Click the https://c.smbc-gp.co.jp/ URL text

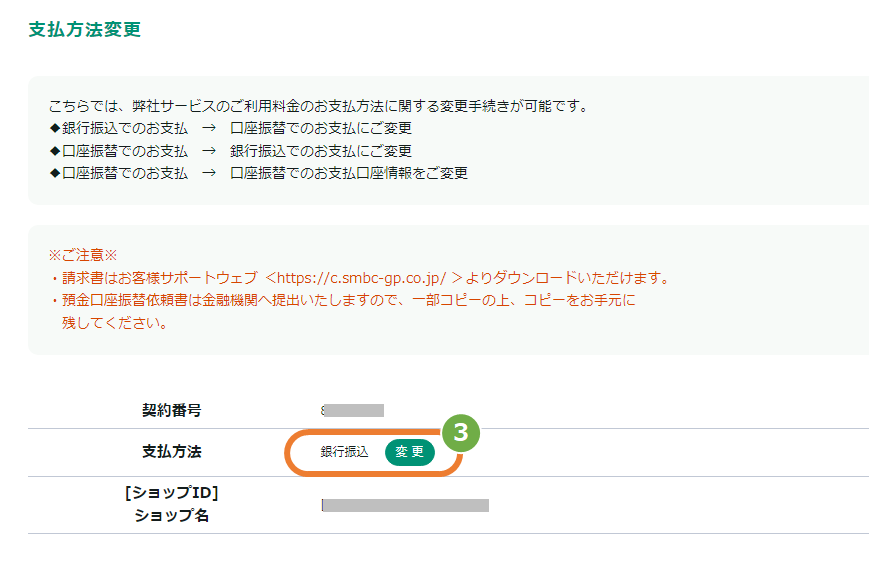[x=361, y=278]
